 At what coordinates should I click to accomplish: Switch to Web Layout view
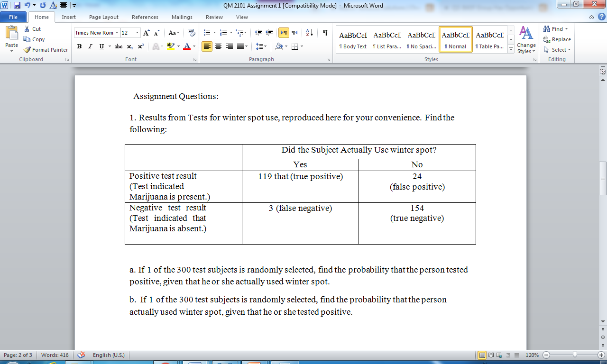click(x=498, y=355)
